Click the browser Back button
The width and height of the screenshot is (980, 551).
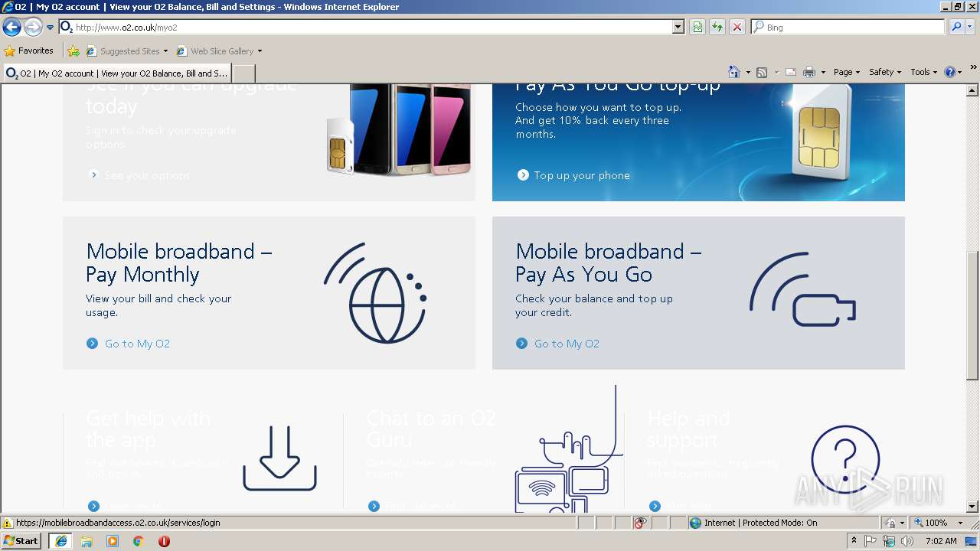click(x=11, y=28)
